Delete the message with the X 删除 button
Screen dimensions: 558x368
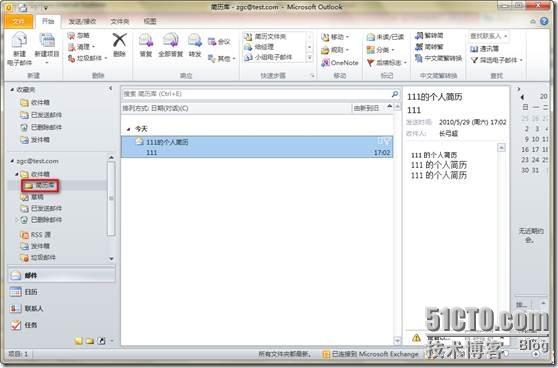pos(120,44)
